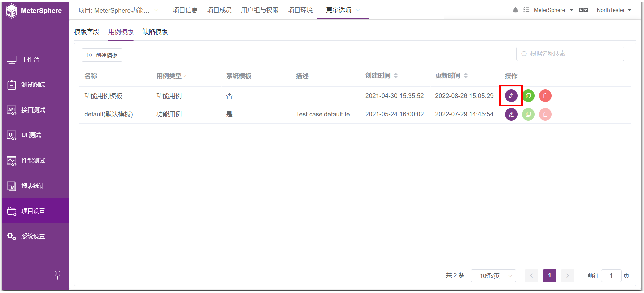Viewport: 644px width, 293px height.
Task: Open UI 测试 in the sidebar
Action: tap(35, 135)
